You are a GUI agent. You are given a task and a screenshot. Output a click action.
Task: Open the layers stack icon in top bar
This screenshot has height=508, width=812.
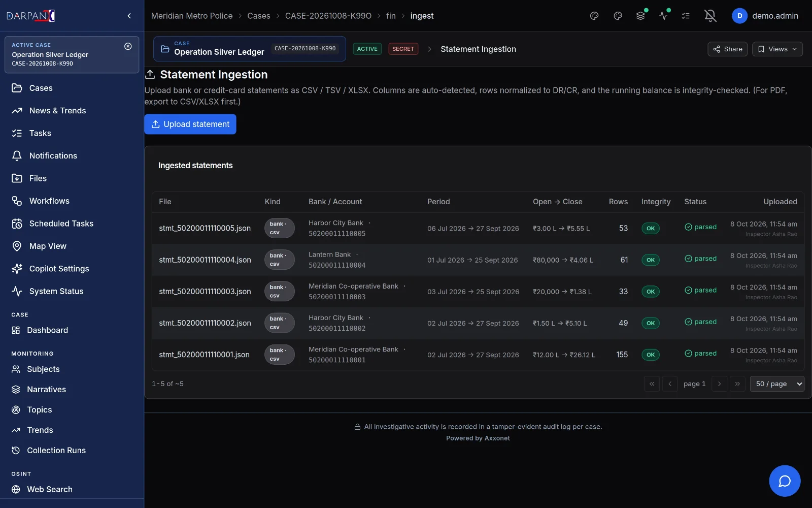pos(640,16)
